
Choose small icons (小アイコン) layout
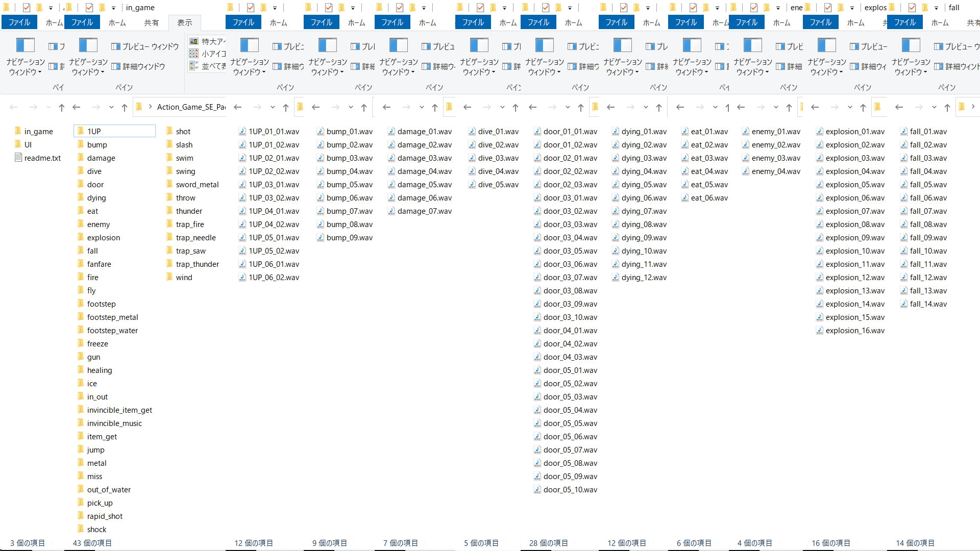207,54
